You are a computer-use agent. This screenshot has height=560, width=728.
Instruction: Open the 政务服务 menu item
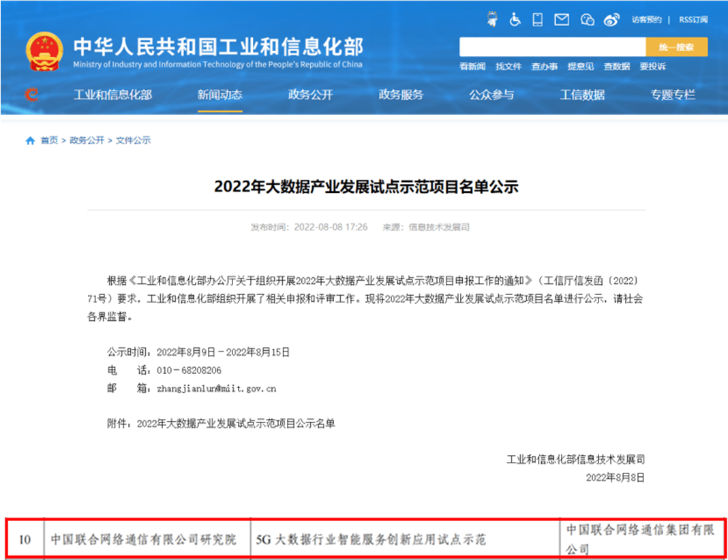click(401, 95)
